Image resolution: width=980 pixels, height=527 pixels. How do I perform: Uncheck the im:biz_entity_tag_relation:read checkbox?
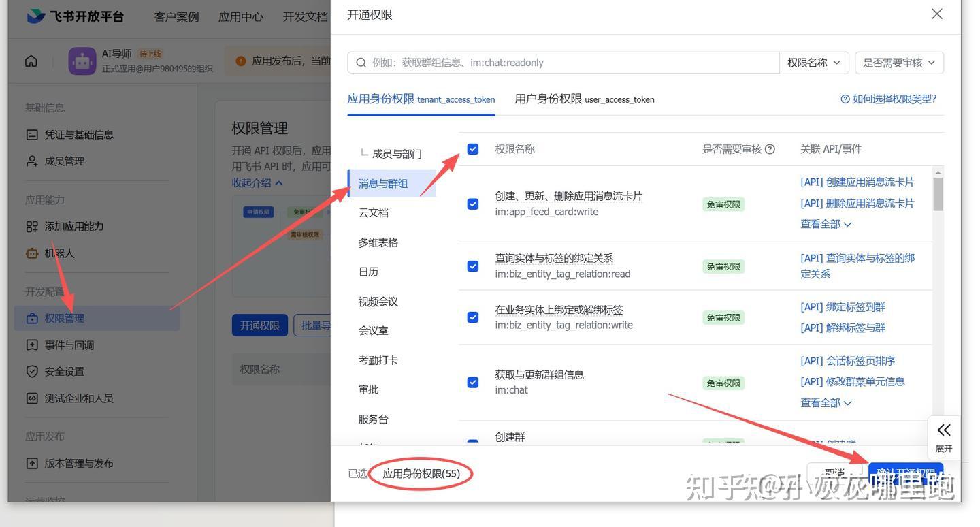(473, 266)
